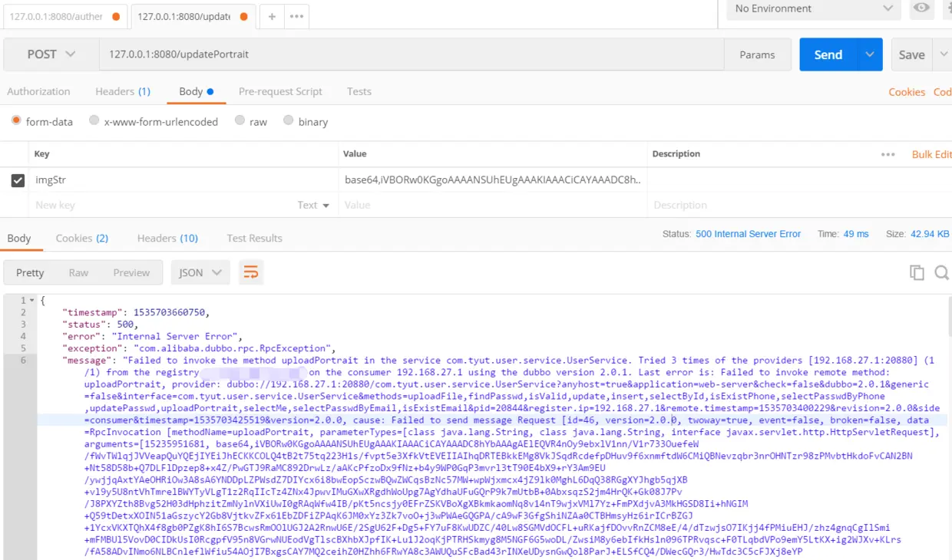Screen dimensions: 952x560
Task: Open the JSON format dropdown
Action: tap(200, 272)
